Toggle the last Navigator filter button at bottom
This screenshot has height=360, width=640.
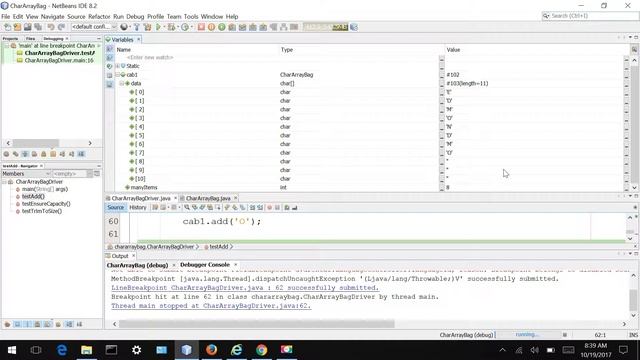[80, 324]
